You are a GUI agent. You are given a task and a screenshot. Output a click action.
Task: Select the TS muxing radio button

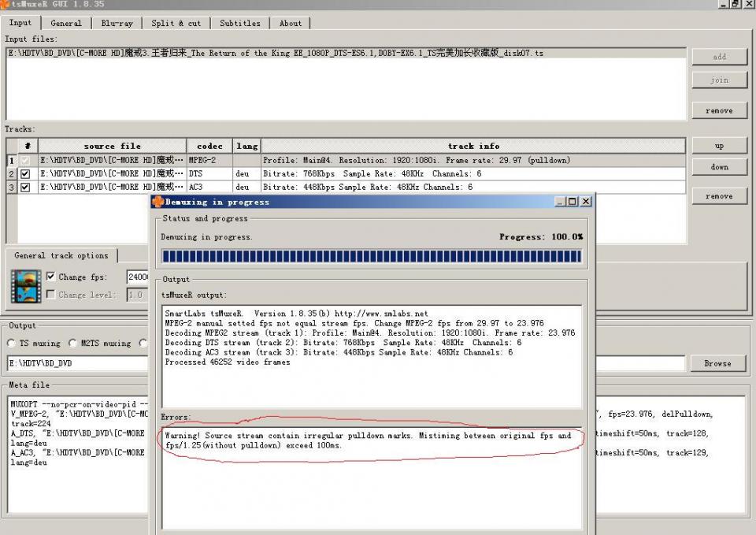12,343
